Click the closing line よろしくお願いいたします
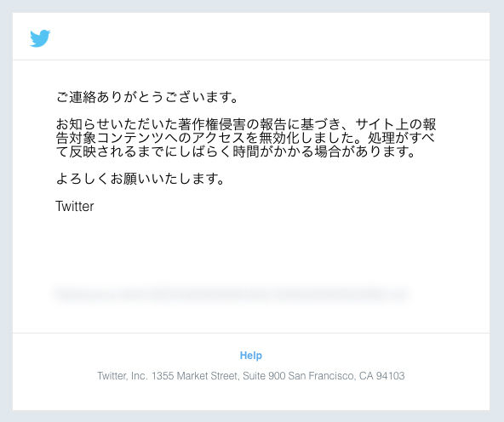Screen dimensions: 504x422 pos(140,179)
